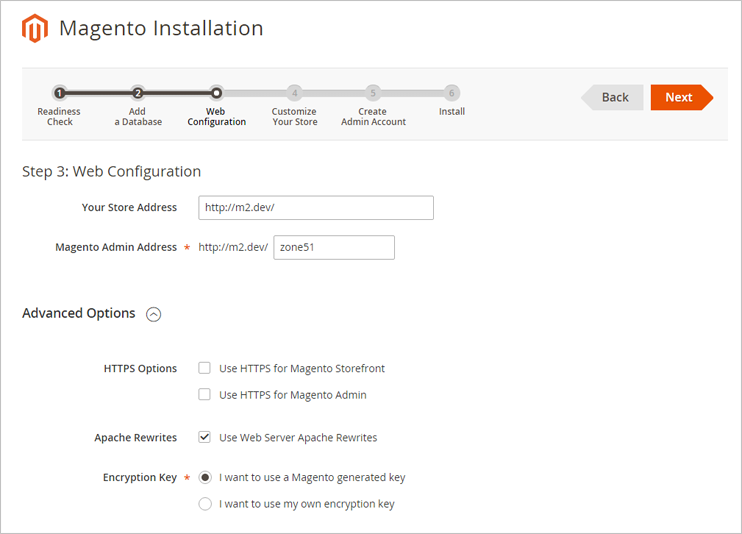The width and height of the screenshot is (742, 534).
Task: Click the Encryption Key label
Action: pos(140,477)
